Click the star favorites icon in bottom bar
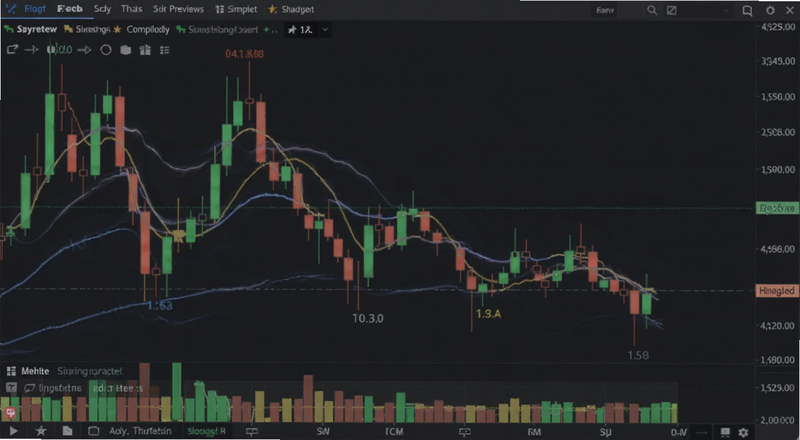800x440 pixels. (41, 431)
